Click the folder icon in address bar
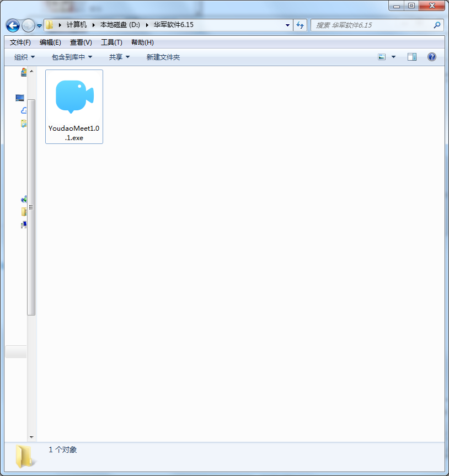Screen dimensions: 449x476 (50, 25)
